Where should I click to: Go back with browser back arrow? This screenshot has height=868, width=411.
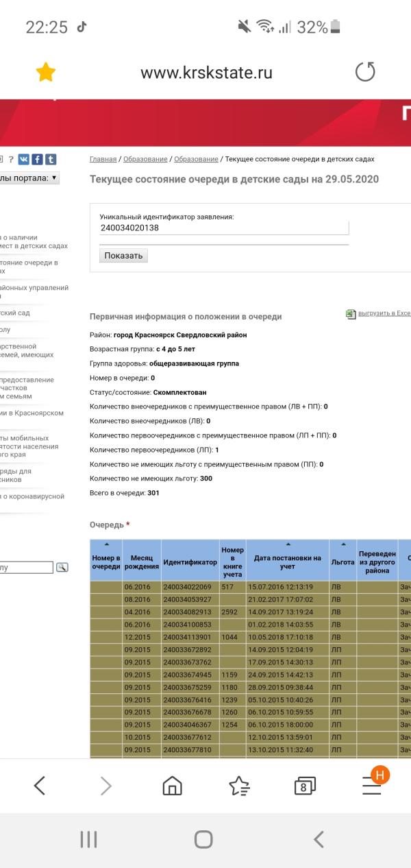click(x=40, y=786)
